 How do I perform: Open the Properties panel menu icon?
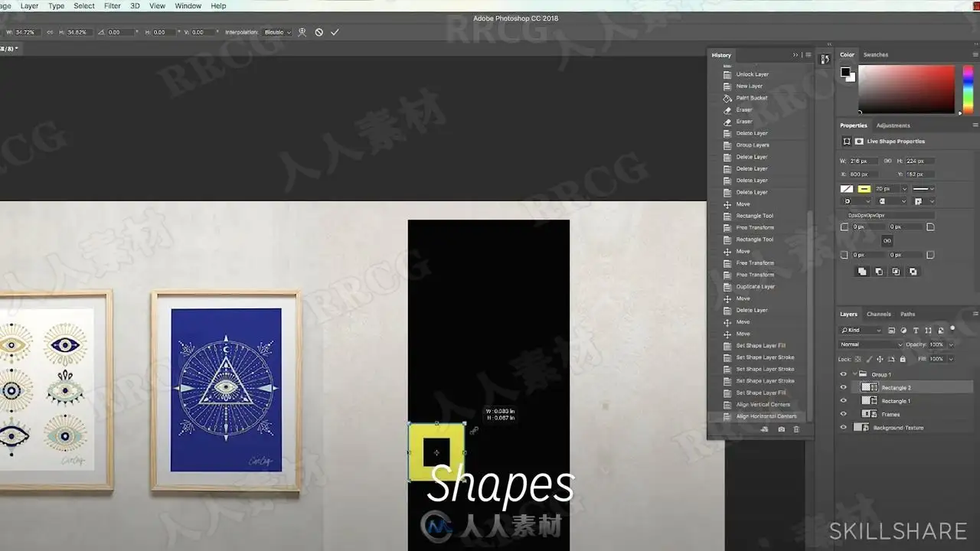tap(975, 126)
